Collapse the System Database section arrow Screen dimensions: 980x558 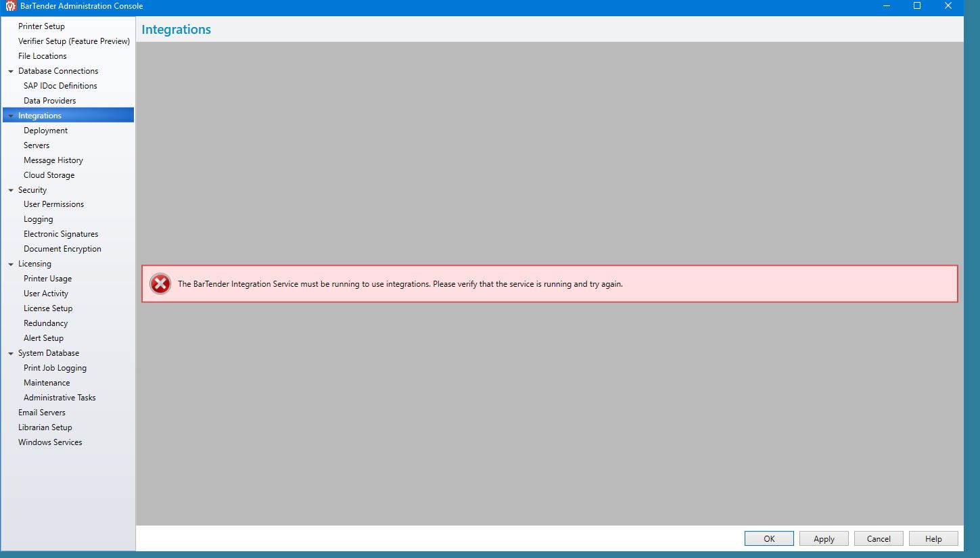click(x=11, y=353)
